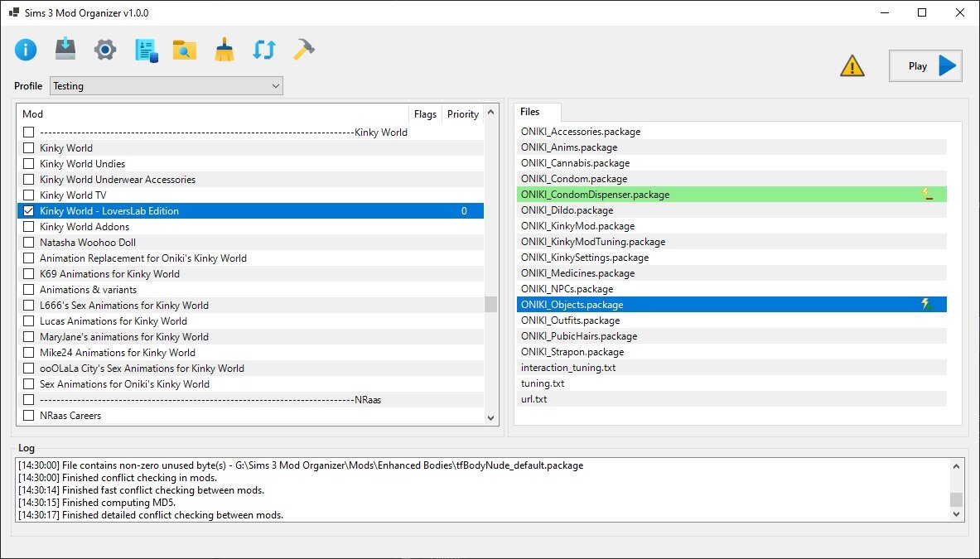Click the mod list scrollbar thumb
The width and height of the screenshot is (980, 559).
coord(490,304)
